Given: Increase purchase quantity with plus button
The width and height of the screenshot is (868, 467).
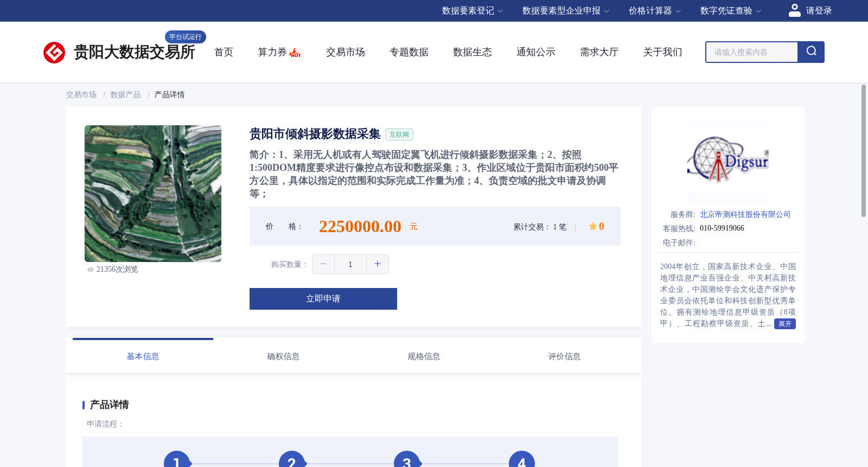Looking at the screenshot, I should tap(378, 264).
